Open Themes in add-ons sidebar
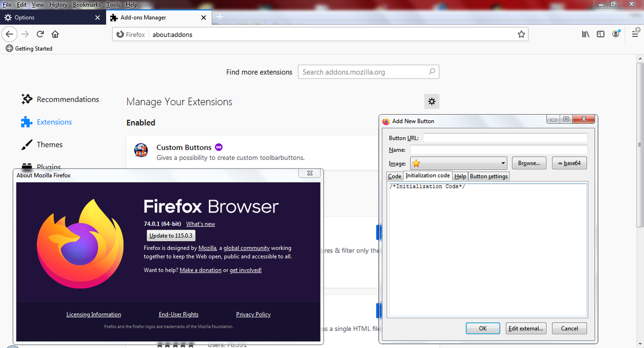Image resolution: width=644 pixels, height=348 pixels. (42, 144)
